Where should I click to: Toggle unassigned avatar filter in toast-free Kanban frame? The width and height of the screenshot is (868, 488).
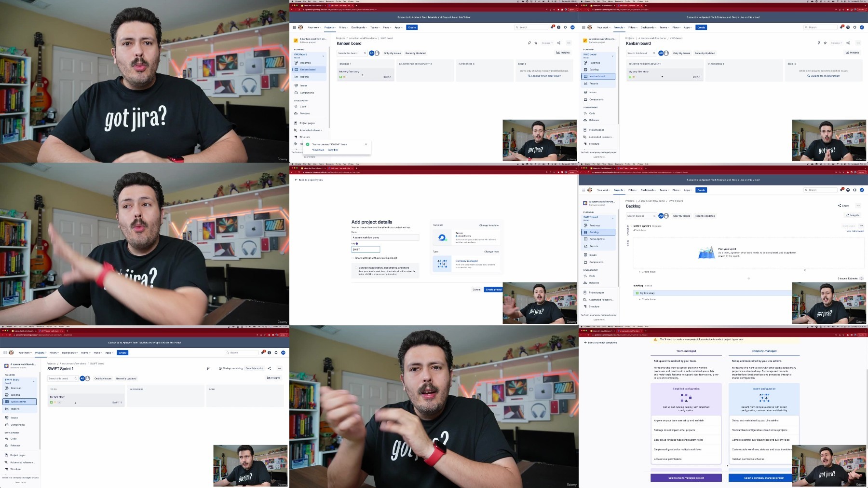(x=666, y=53)
